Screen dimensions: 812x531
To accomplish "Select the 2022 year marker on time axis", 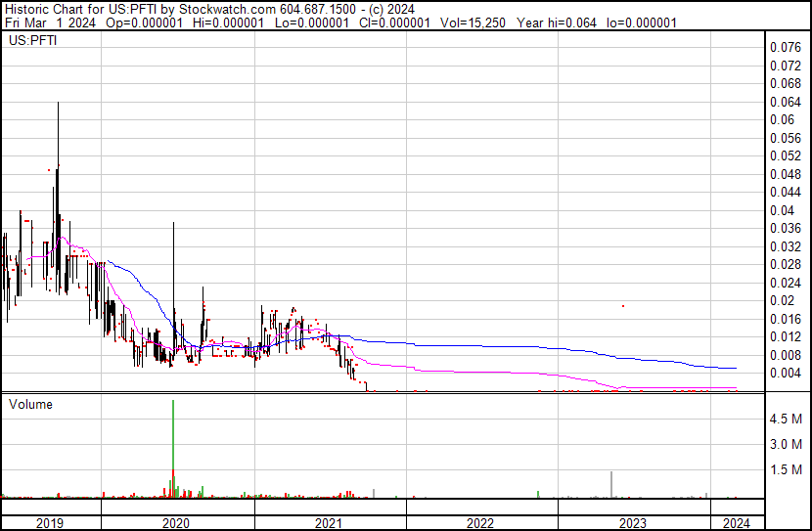I will [481, 523].
